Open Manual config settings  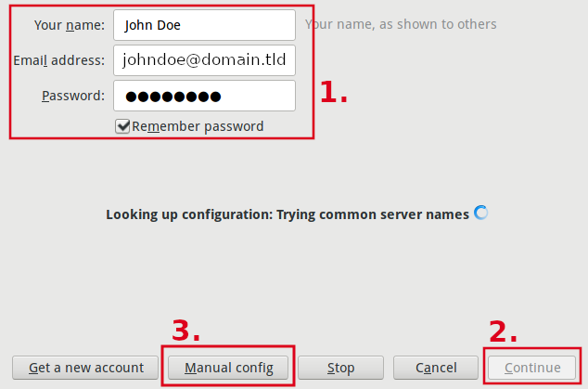pos(228,368)
